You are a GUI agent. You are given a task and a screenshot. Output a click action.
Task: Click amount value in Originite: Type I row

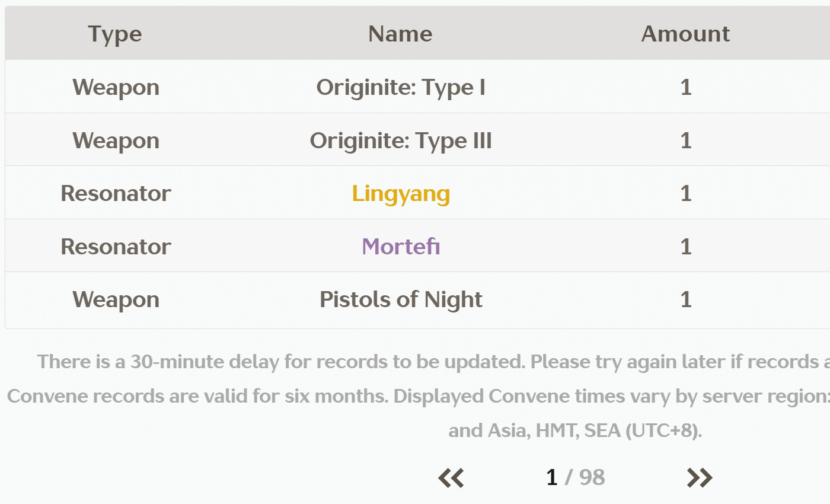tap(686, 87)
